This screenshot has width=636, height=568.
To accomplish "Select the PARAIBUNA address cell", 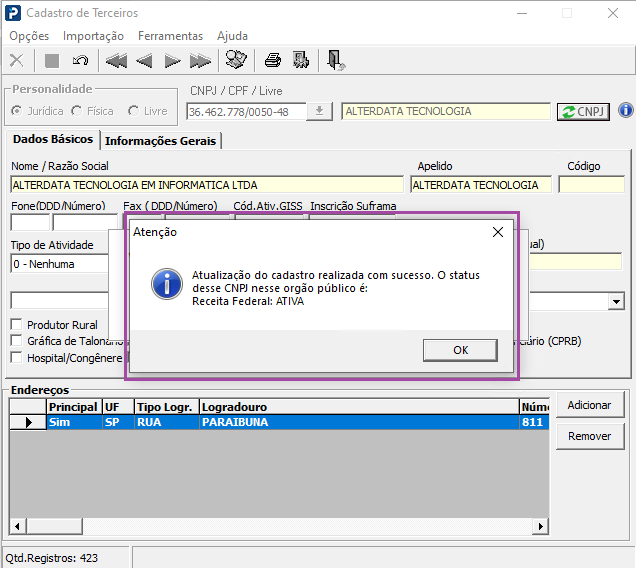I will pos(359,422).
